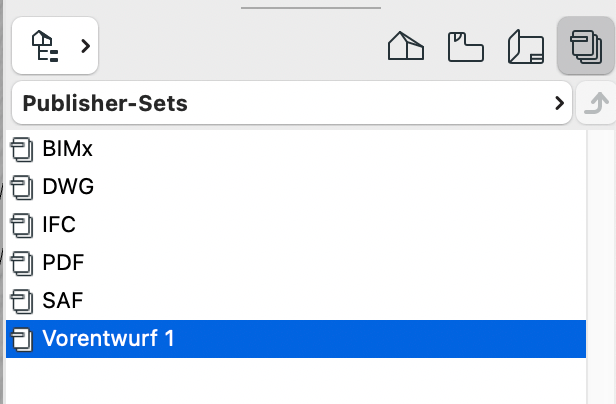
Task: Click the Project Chooser tree icon
Action: click(45, 46)
